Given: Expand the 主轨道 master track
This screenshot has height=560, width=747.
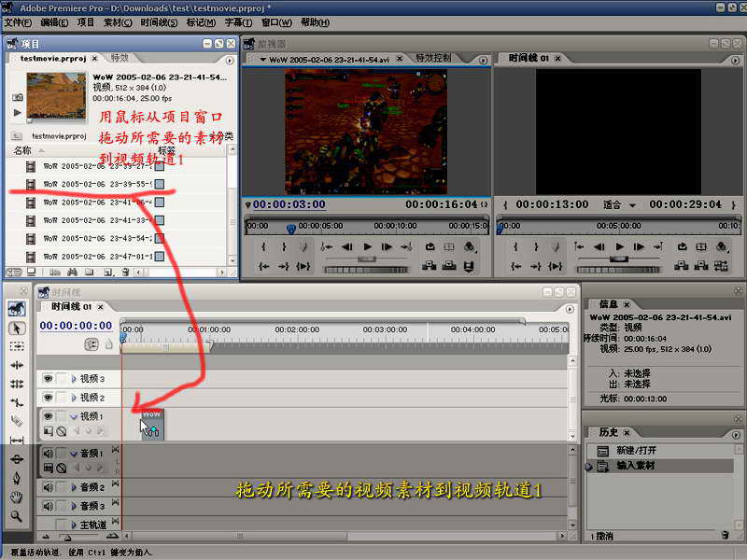Looking at the screenshot, I should (74, 525).
